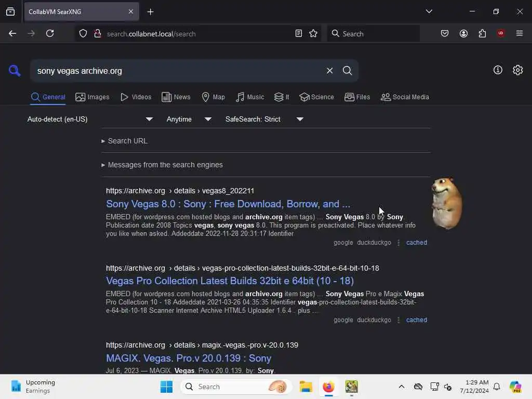Submit search with magnifier button
The width and height of the screenshot is (532, 399).
(x=347, y=71)
